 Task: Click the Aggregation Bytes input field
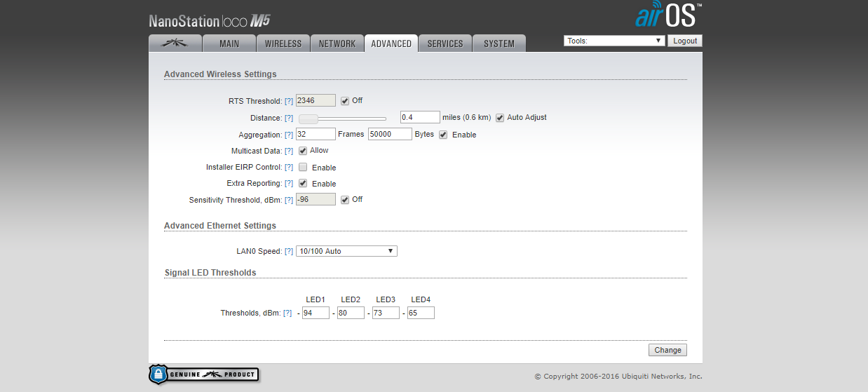coord(390,134)
